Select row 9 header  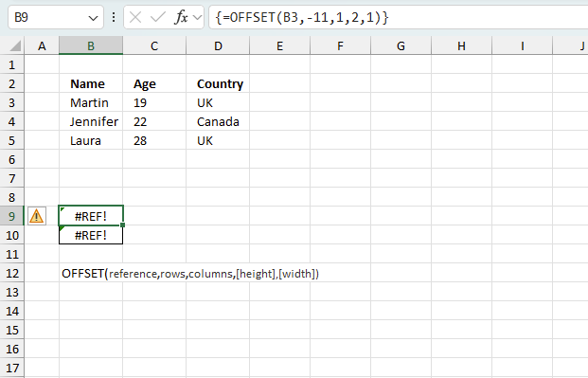[x=12, y=216]
